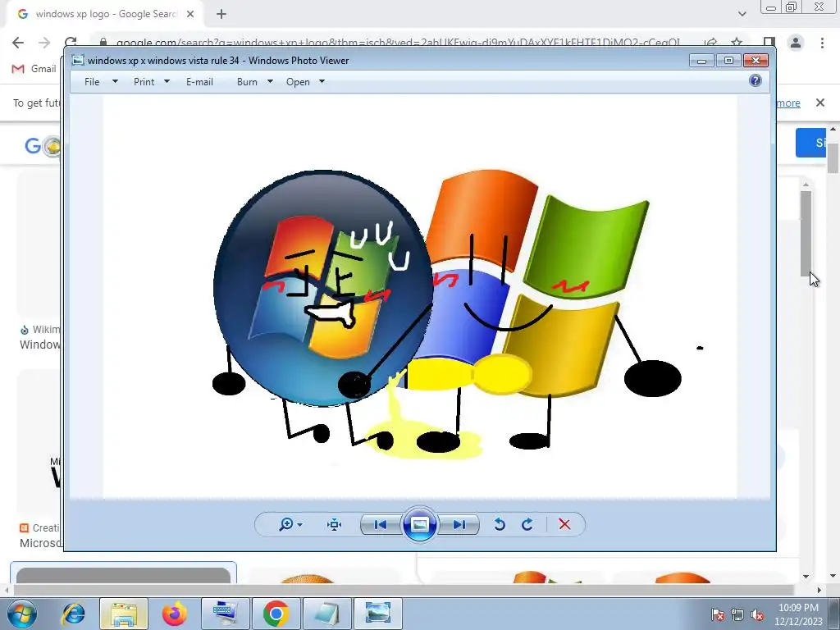This screenshot has width=840, height=630.
Task: Click the Action Center flag tray icon
Action: pos(718,614)
